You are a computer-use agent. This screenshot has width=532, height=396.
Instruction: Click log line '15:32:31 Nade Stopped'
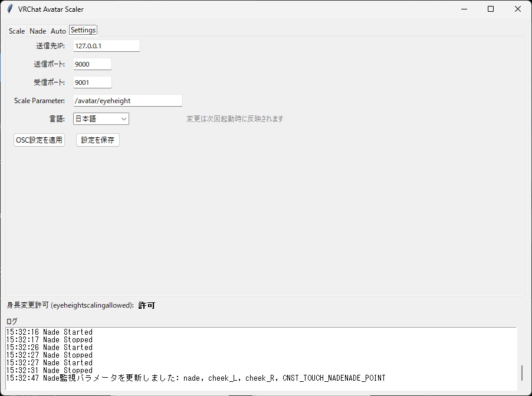[50, 370]
